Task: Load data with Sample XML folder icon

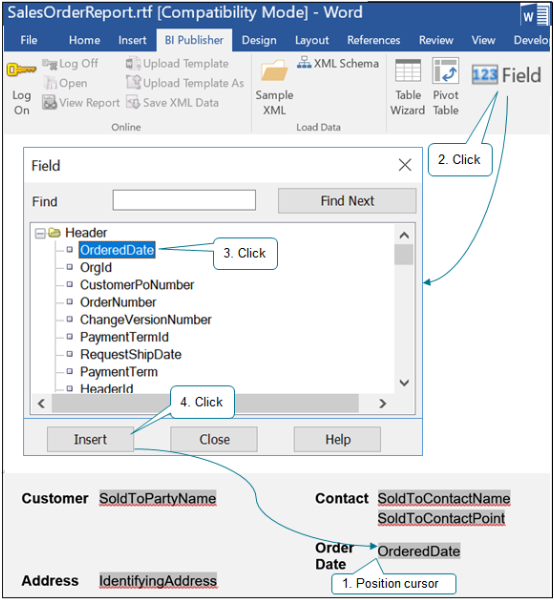Action: coord(274,70)
